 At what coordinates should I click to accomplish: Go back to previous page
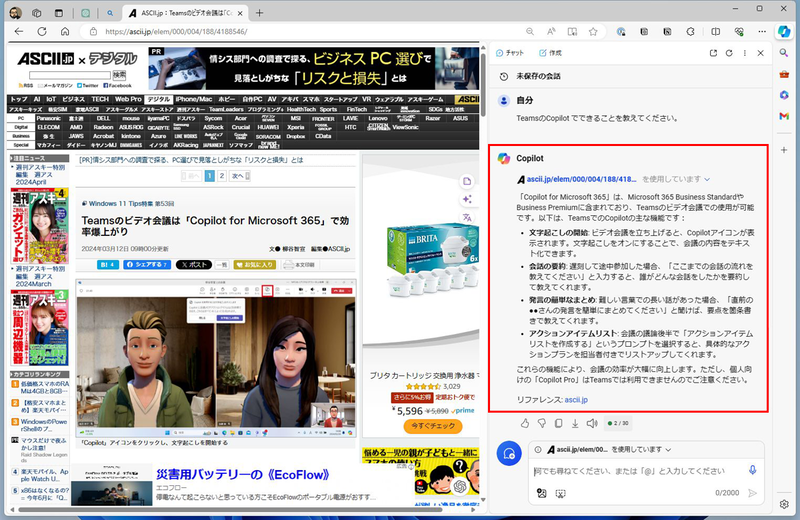[19, 32]
